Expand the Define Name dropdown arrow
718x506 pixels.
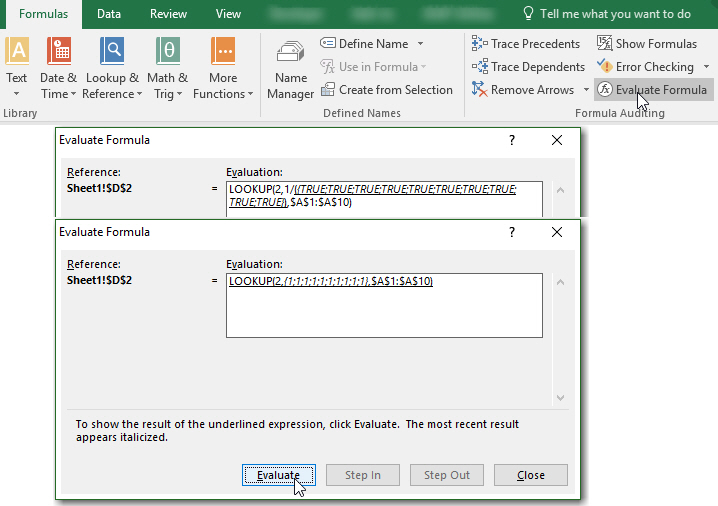pyautogui.click(x=420, y=44)
